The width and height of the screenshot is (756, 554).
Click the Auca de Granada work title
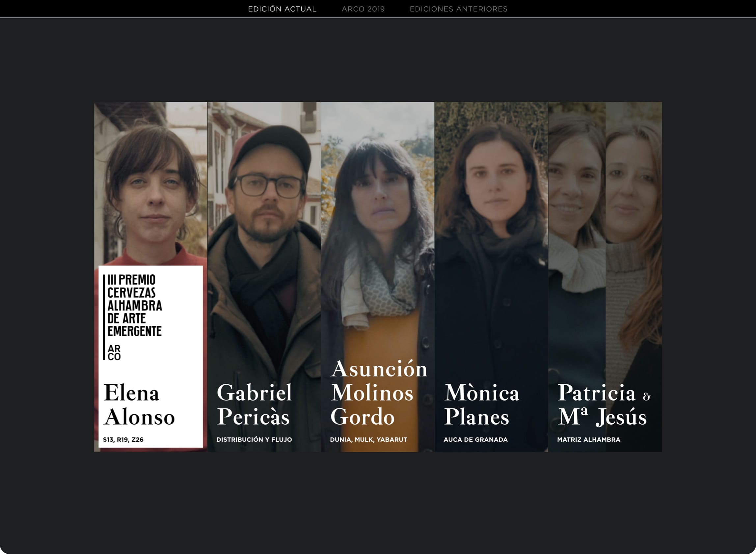click(475, 440)
